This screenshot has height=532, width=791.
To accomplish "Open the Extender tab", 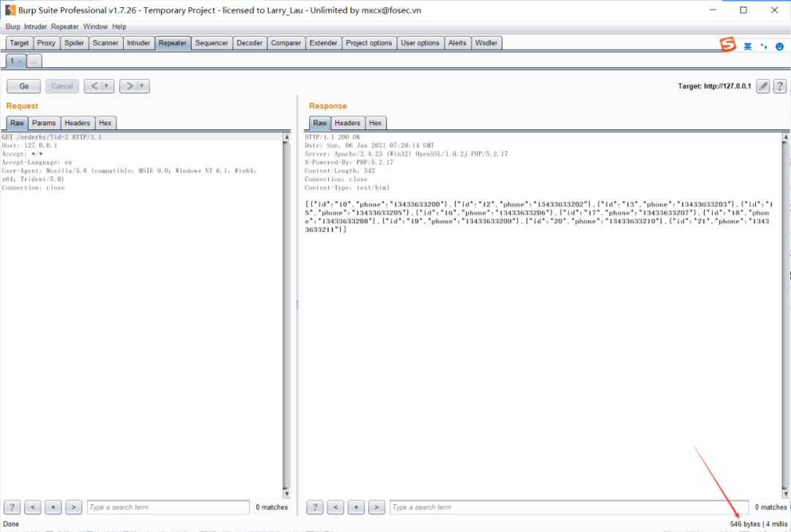I will 324,43.
